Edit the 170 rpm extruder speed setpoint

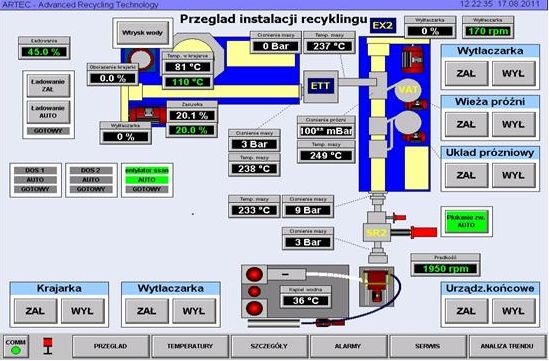[488, 31]
